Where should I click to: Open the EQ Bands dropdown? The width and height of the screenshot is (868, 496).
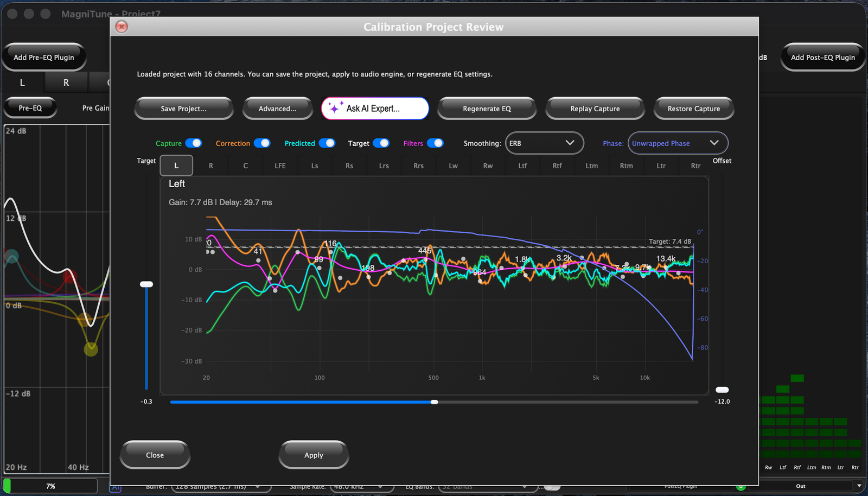click(487, 486)
